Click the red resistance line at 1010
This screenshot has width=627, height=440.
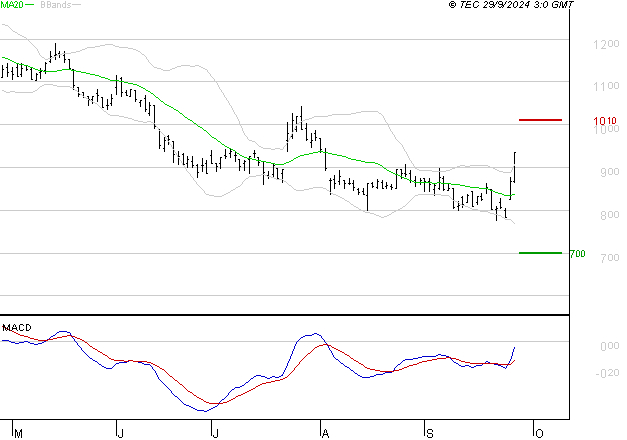(540, 120)
